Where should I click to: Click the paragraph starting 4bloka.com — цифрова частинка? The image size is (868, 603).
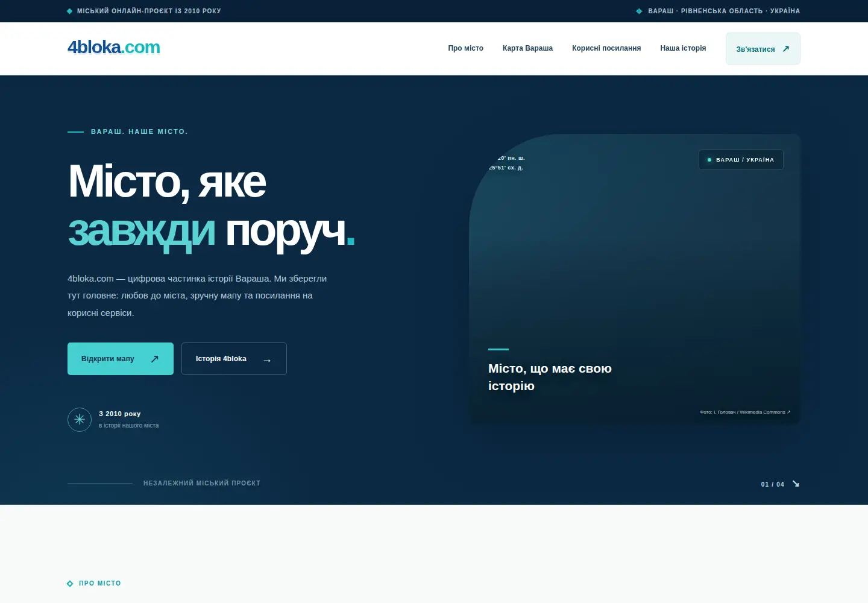coord(197,295)
